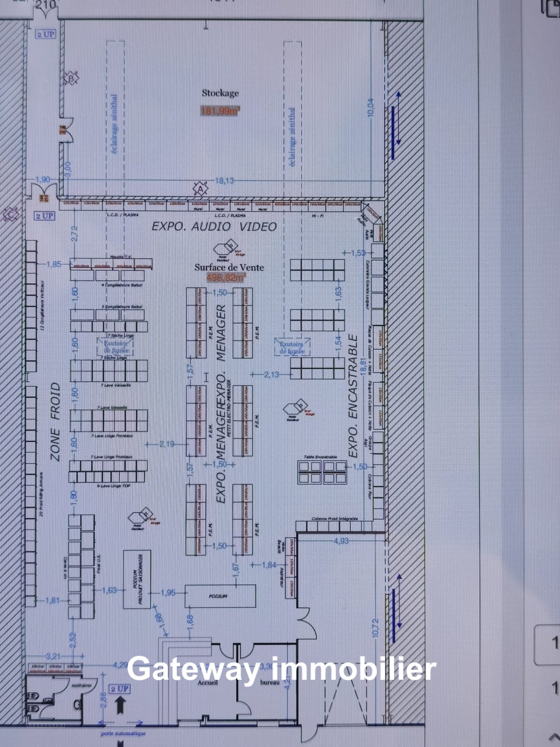The width and height of the screenshot is (560, 747).
Task: Click the black up arrow at the entrance
Action: pyautogui.click(x=120, y=705)
